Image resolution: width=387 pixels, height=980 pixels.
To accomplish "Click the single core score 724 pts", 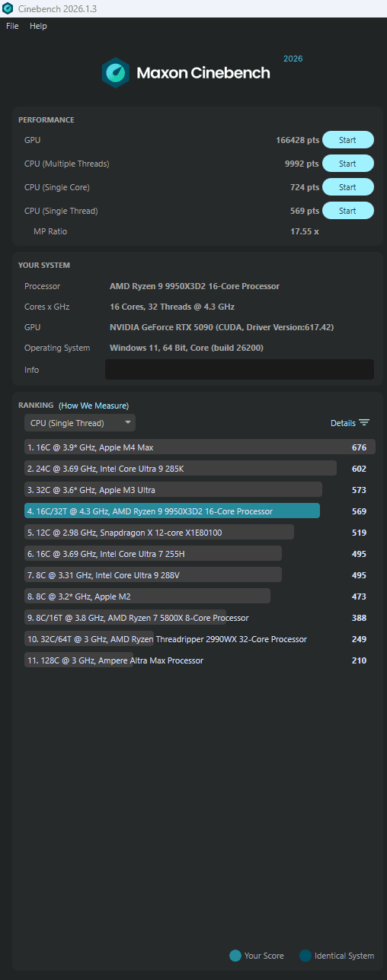I will tap(305, 187).
